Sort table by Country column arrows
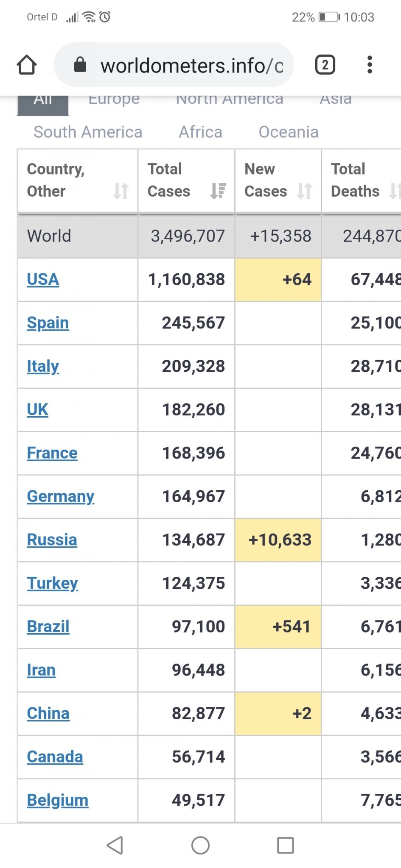 [x=121, y=191]
